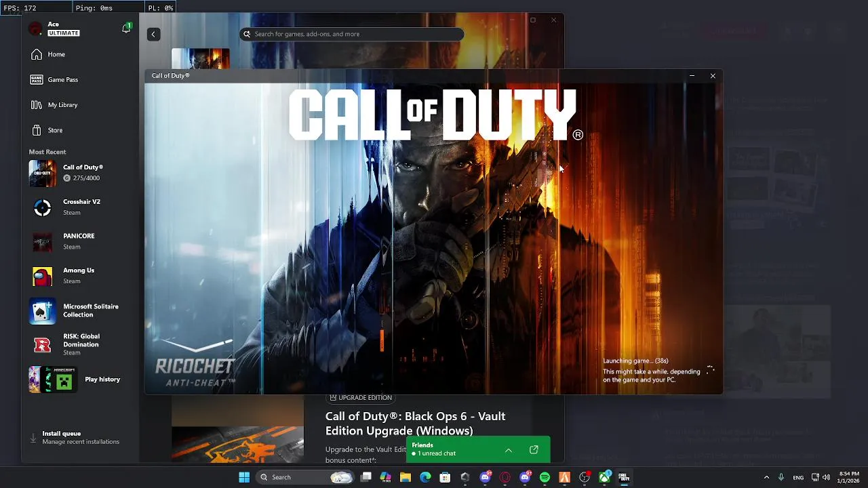The image size is (868, 488).
Task: Click the ULTIMATE badge under Ace
Action: (64, 33)
